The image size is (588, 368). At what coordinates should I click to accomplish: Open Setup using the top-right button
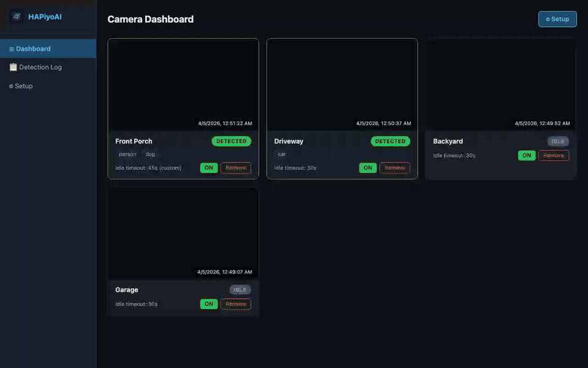coord(557,19)
